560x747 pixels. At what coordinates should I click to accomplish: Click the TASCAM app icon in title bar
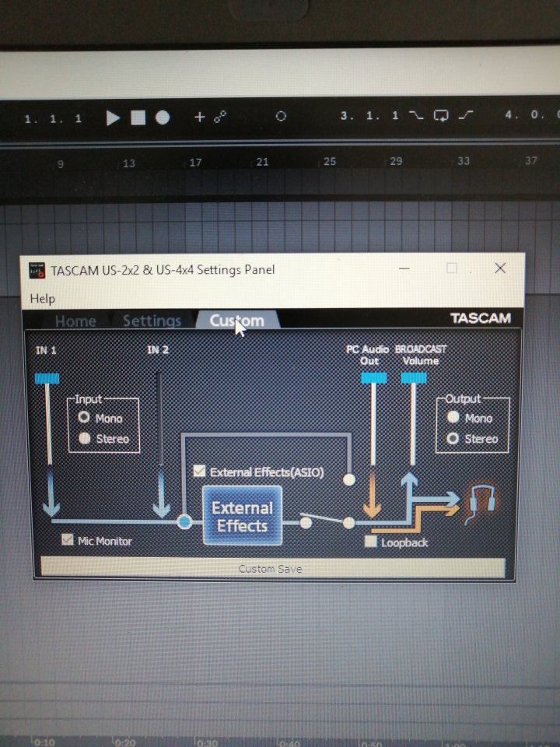point(37,270)
